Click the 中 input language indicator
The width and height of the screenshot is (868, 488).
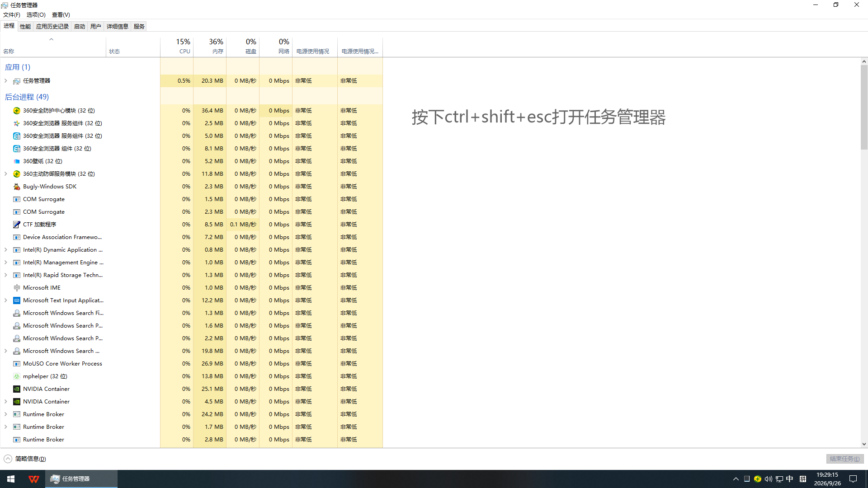click(x=790, y=479)
